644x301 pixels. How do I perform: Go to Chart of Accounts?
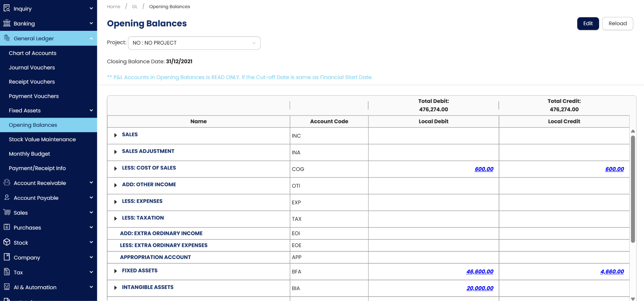point(32,53)
